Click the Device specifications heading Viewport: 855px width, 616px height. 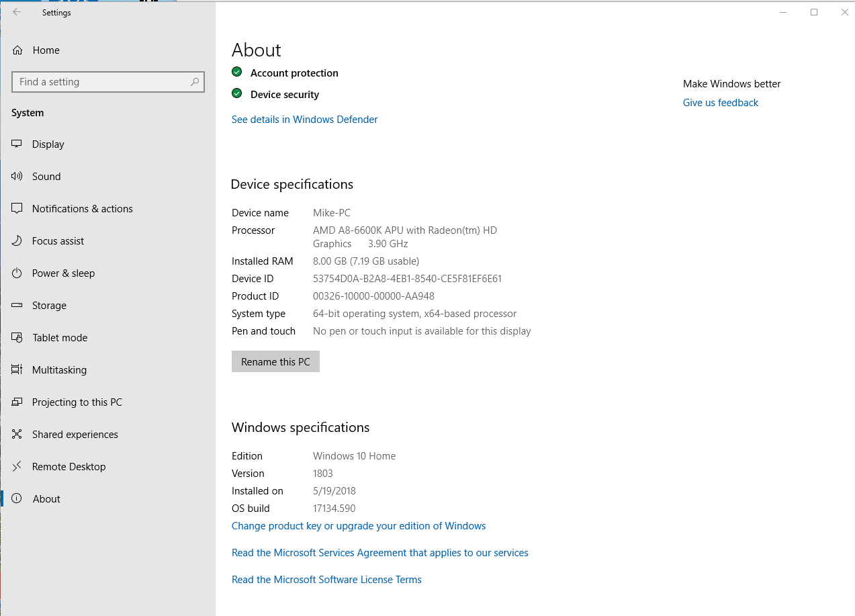pyautogui.click(x=292, y=184)
